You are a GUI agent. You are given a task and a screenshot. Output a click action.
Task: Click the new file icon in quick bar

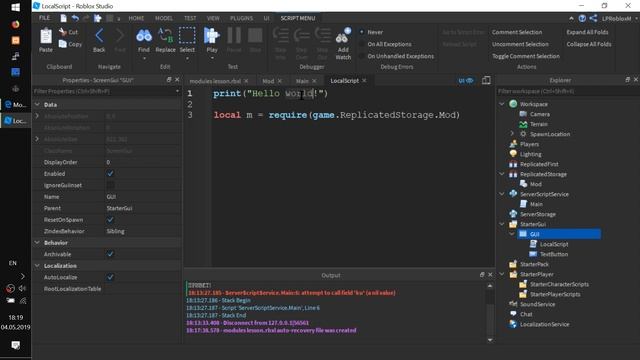pyautogui.click(x=63, y=18)
